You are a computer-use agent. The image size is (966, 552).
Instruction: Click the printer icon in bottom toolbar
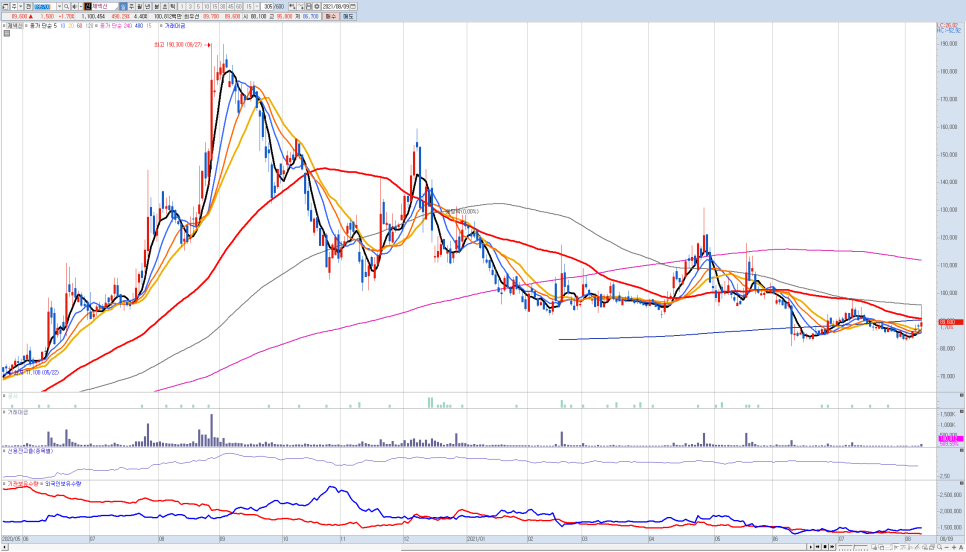tap(932, 547)
